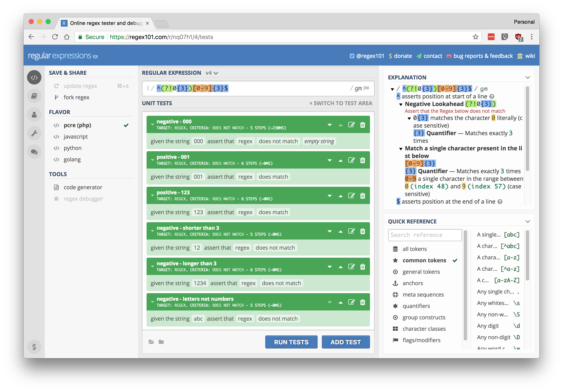
Task: Click the token list scrollbar in Quick Reference
Action: tap(528, 255)
